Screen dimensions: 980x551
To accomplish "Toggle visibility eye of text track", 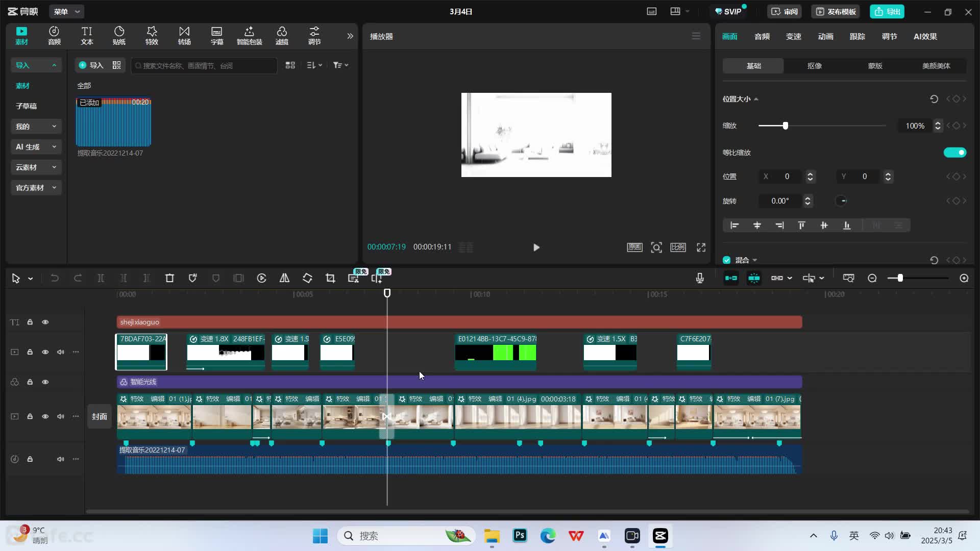I will tap(45, 322).
